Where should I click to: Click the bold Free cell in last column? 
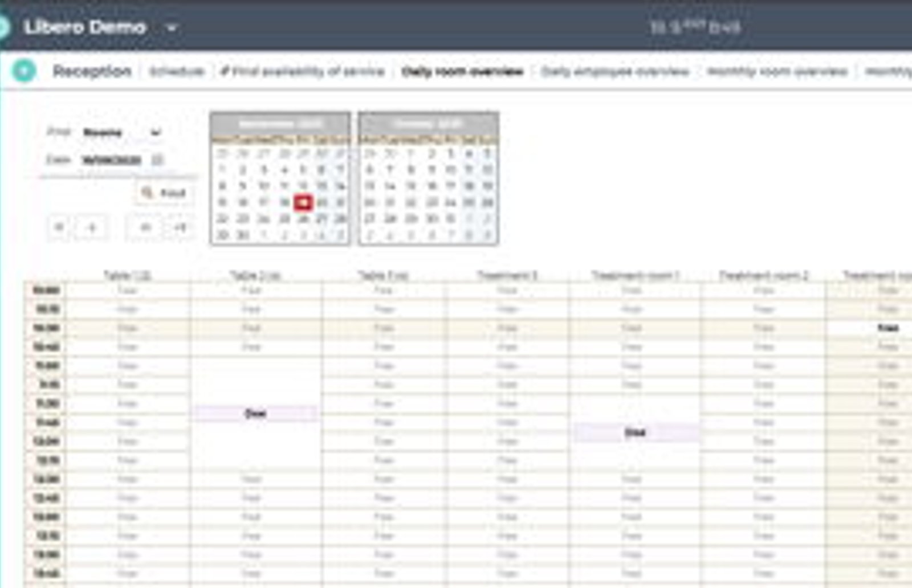(x=888, y=328)
